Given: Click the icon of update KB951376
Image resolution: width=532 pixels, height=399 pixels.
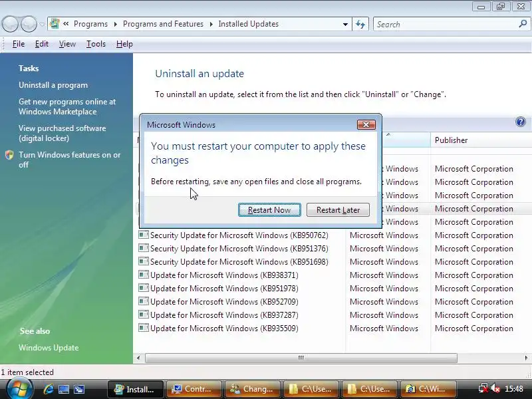Looking at the screenshot, I should click(x=144, y=247).
